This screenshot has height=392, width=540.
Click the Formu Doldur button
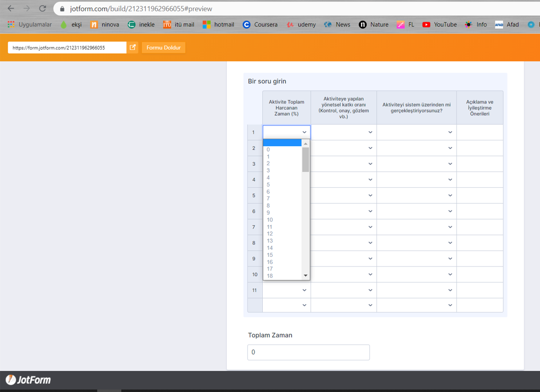click(164, 47)
